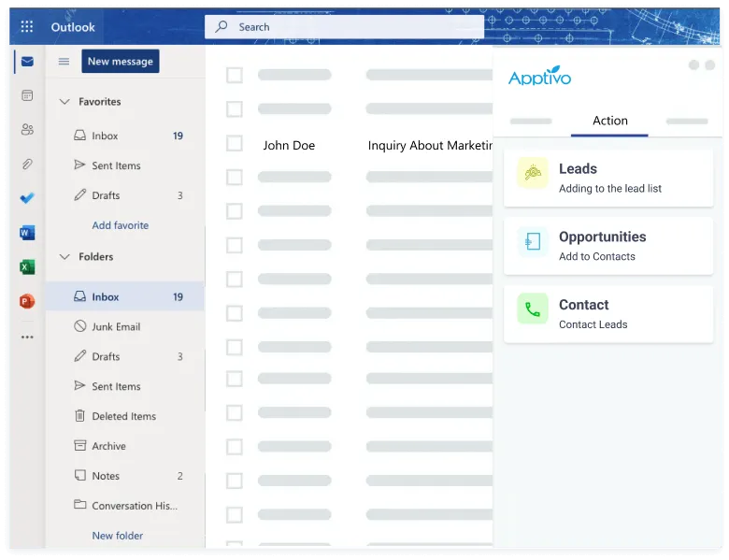
Task: Click the Contact phone icon
Action: tap(533, 309)
